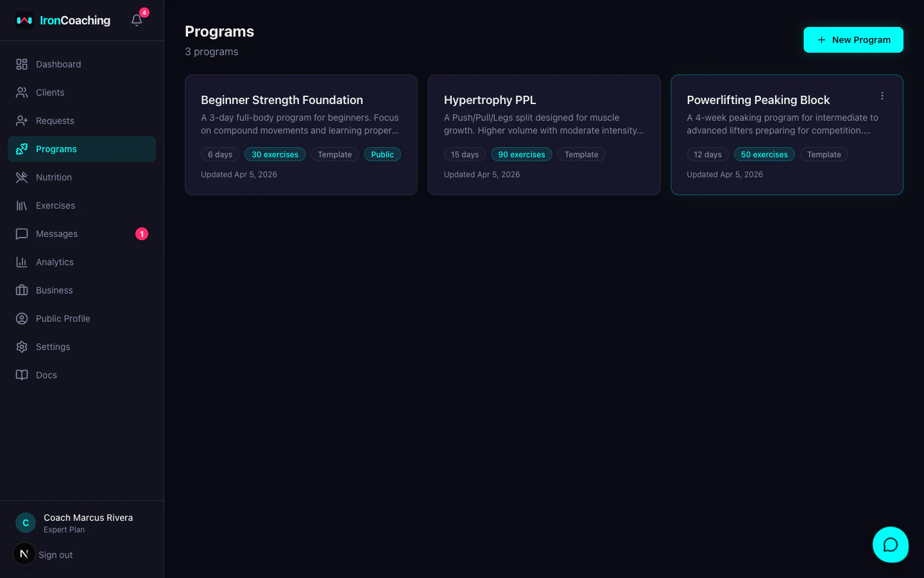Image resolution: width=924 pixels, height=578 pixels.
Task: Open the Exercises library icon
Action: [22, 206]
